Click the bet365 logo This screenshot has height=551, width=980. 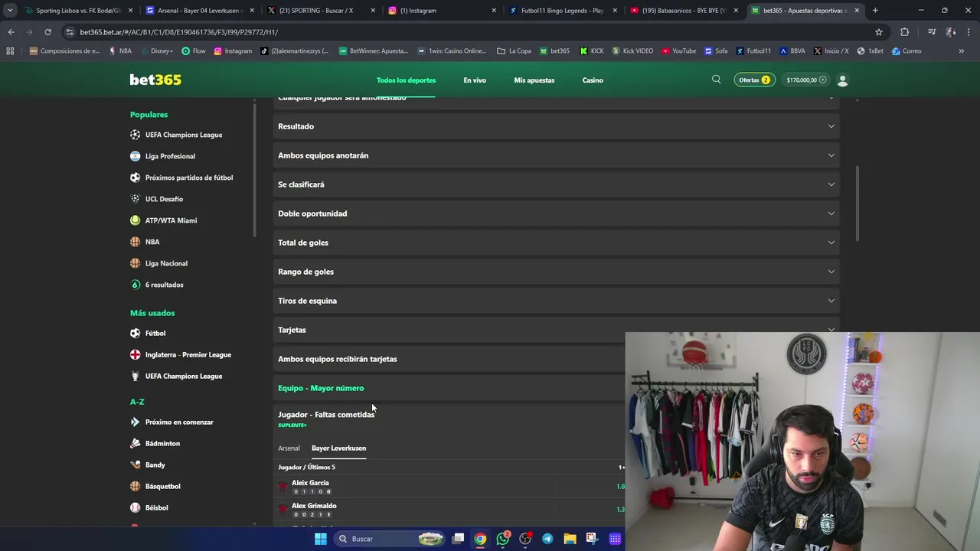coord(155,80)
